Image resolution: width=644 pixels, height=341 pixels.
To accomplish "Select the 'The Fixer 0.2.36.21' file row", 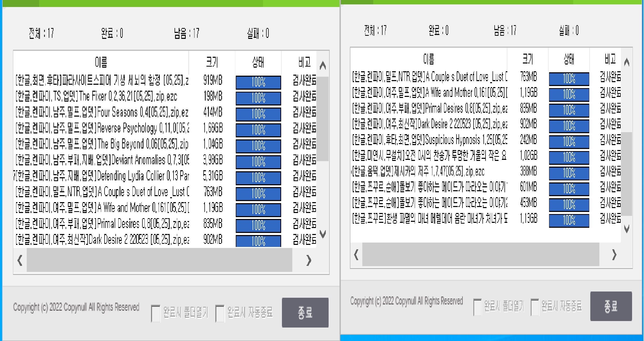I will pos(101,96).
